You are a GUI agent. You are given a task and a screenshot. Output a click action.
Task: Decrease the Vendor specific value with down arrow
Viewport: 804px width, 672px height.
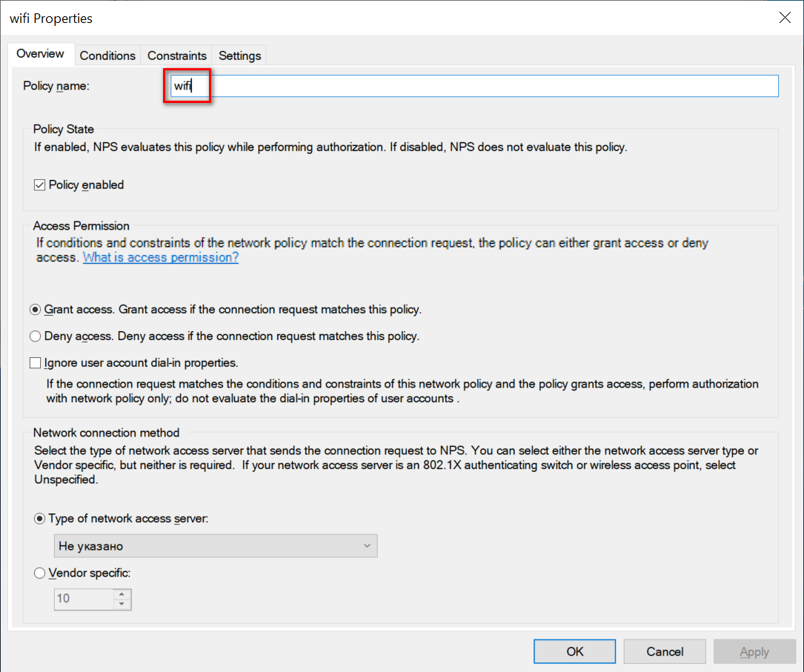coord(122,604)
